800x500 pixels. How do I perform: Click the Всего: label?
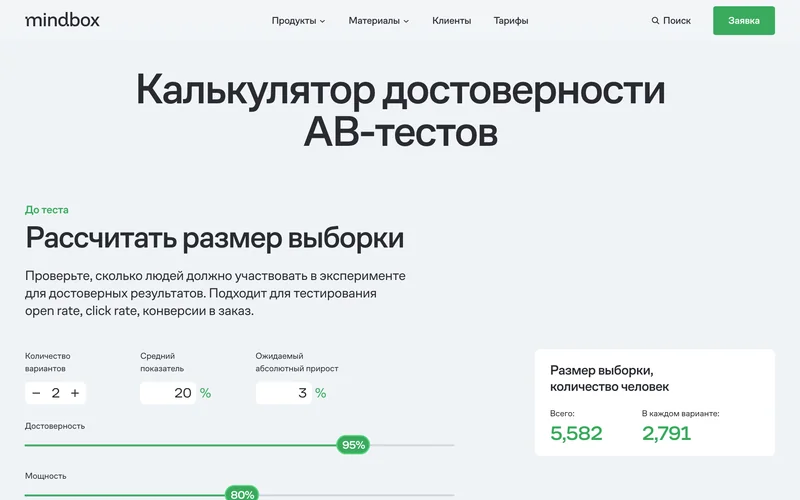coord(562,413)
